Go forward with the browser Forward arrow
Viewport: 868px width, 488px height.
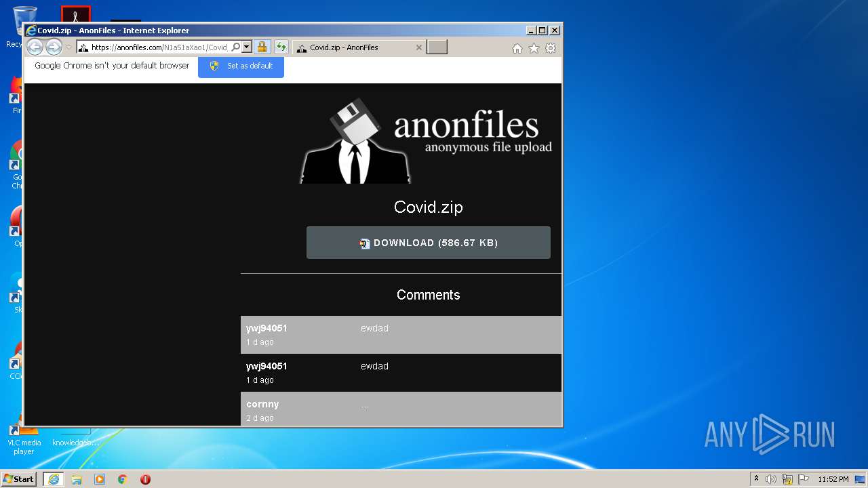54,47
